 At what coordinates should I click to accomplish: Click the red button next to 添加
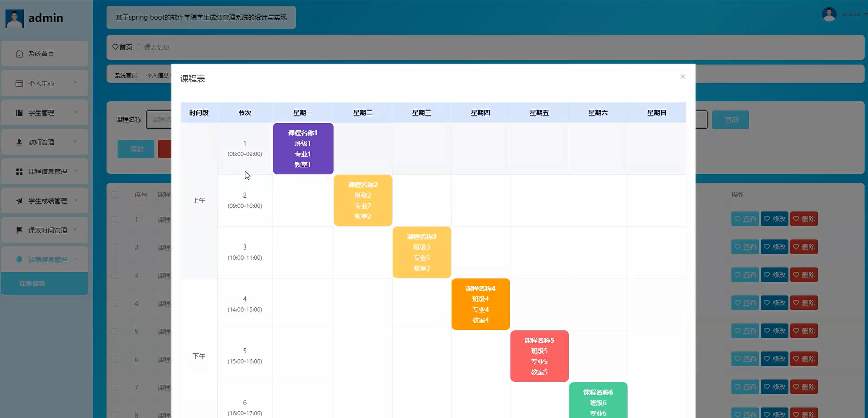coord(165,149)
